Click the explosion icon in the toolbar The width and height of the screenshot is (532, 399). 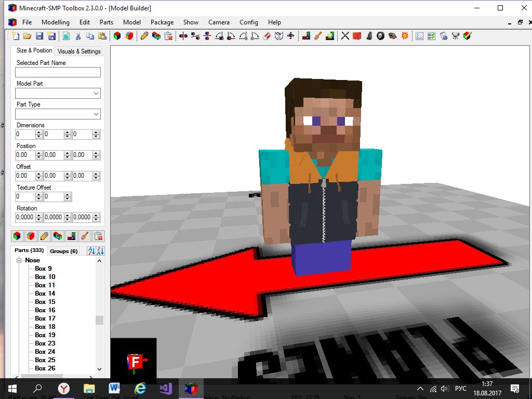(405, 36)
